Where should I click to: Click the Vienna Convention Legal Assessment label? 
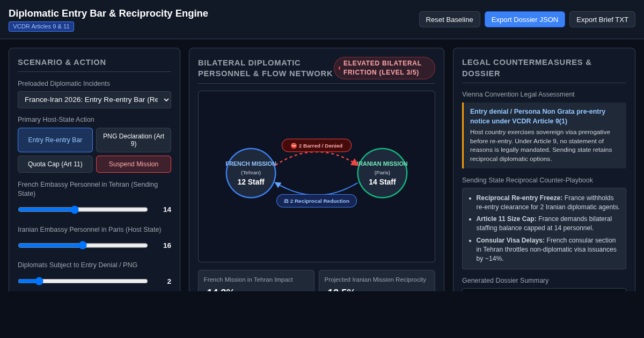tap(518, 94)
